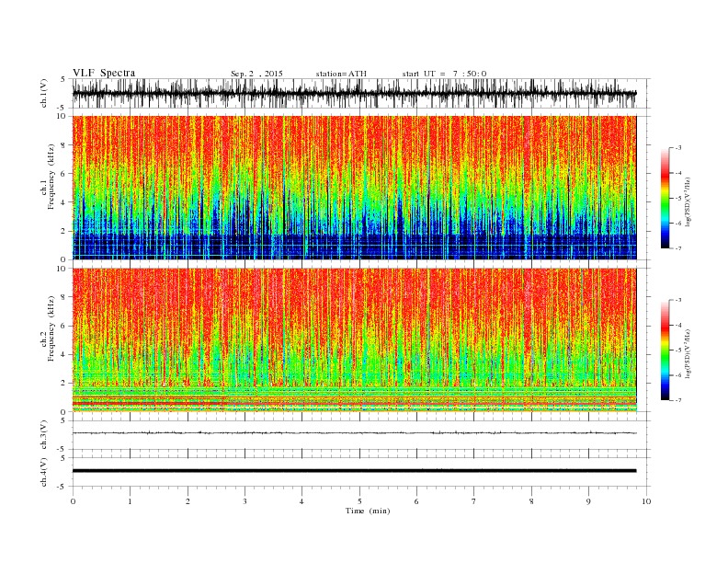728x563 pixels.
Task: Click the "3" tick label on the time axis
Action: pyautogui.click(x=245, y=501)
